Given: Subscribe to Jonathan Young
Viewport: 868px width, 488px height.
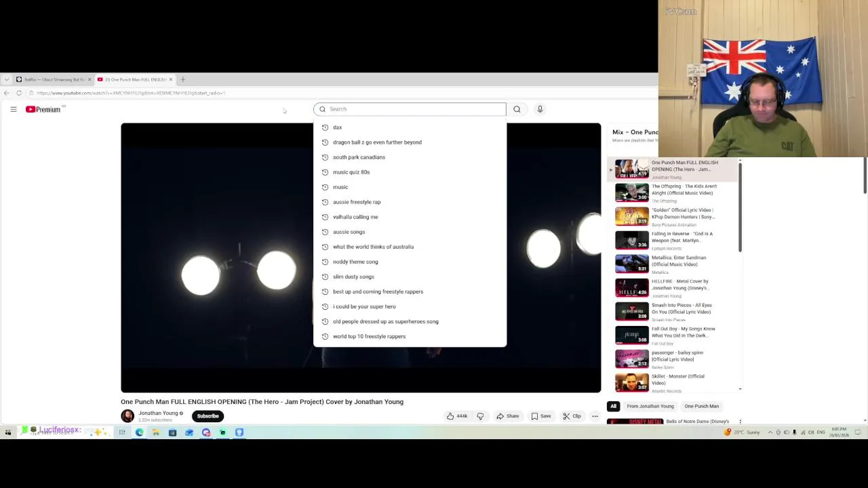Looking at the screenshot, I should [208, 416].
